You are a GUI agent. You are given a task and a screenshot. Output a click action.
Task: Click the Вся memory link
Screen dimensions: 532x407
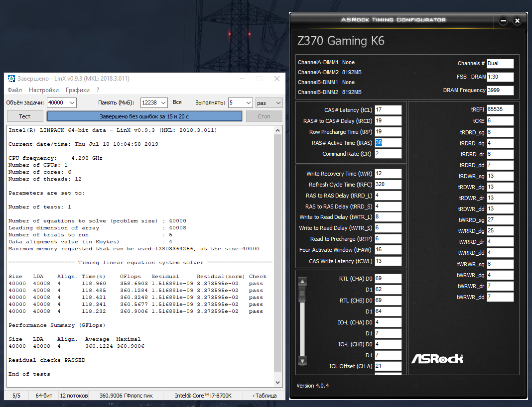177,102
